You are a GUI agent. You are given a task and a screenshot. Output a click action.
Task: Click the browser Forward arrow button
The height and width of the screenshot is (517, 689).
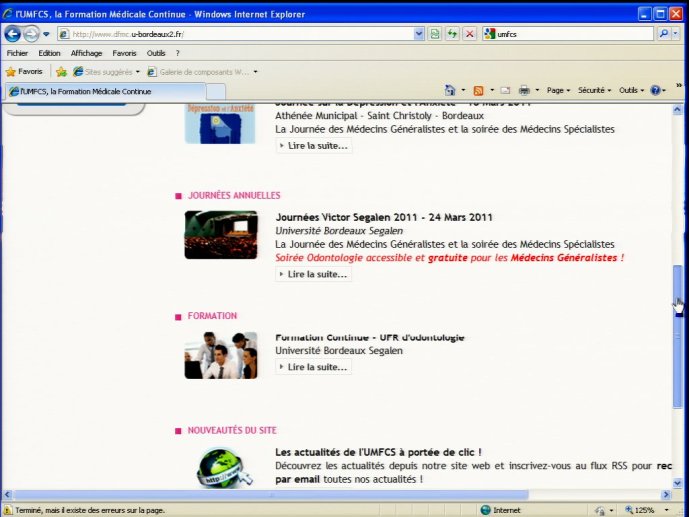click(31, 34)
